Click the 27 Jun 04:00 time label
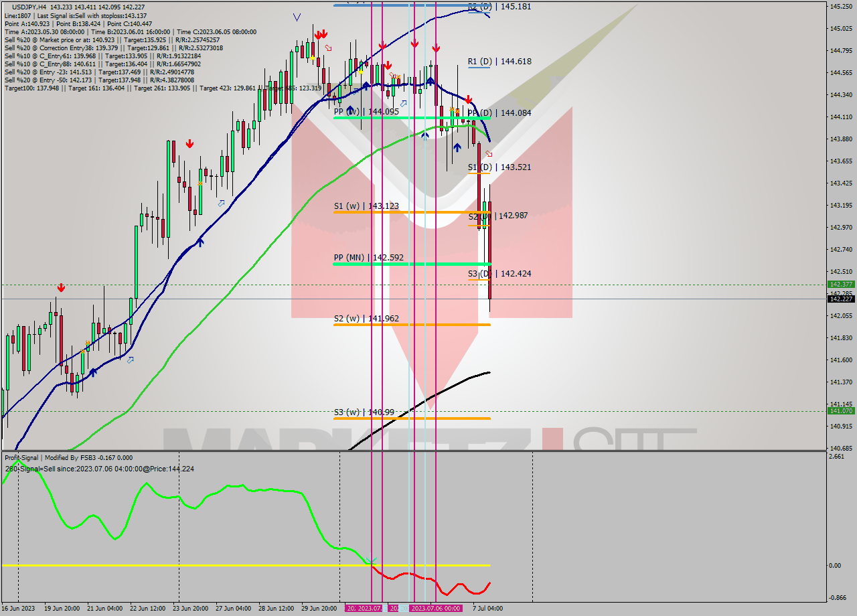 (233, 608)
